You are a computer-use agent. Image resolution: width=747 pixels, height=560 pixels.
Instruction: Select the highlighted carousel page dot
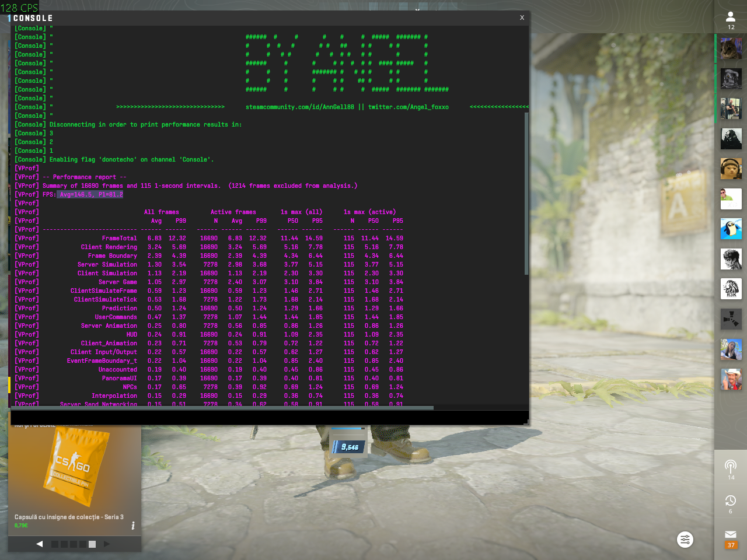pyautogui.click(x=91, y=544)
